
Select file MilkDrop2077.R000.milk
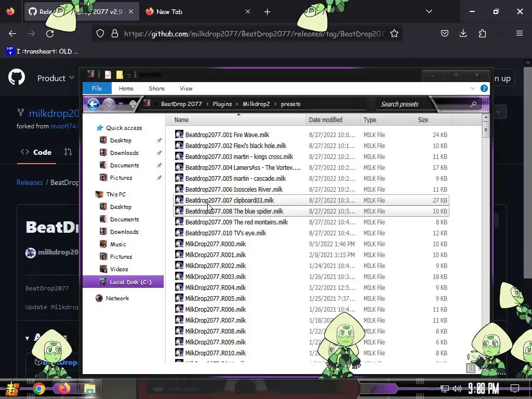311,244
